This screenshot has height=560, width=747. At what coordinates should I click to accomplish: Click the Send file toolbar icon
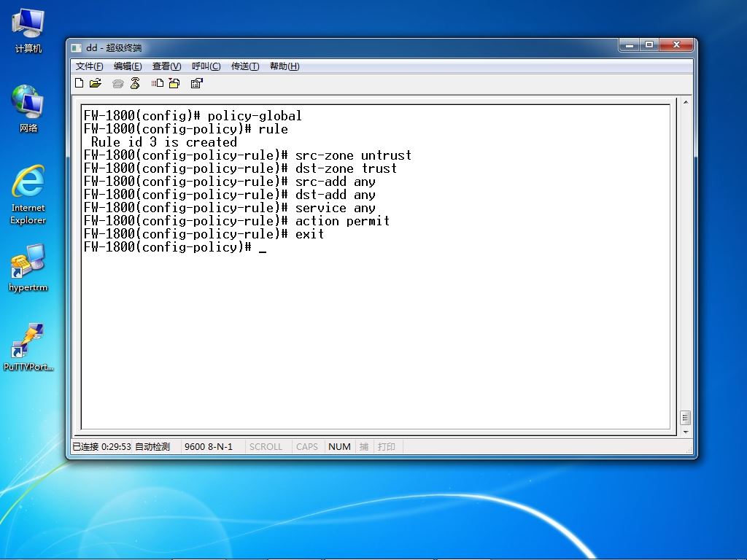(x=158, y=83)
